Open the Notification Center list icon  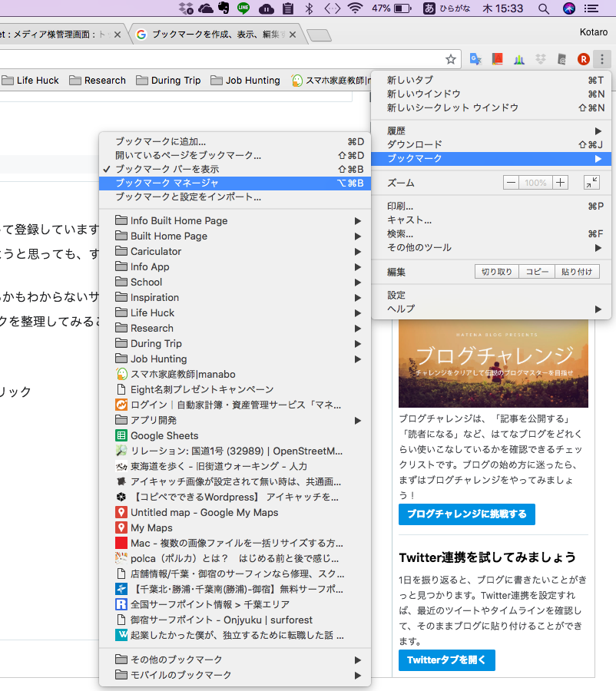coord(591,8)
